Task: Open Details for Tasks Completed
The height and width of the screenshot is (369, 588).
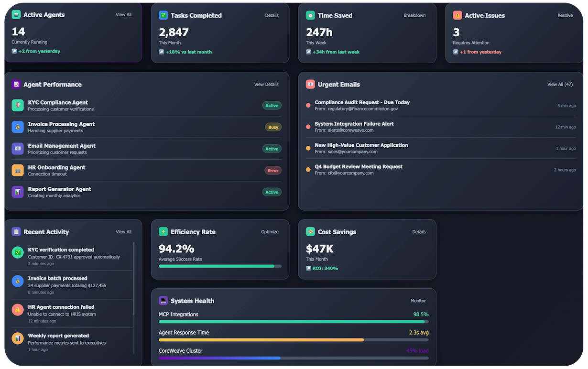Action: [x=272, y=15]
